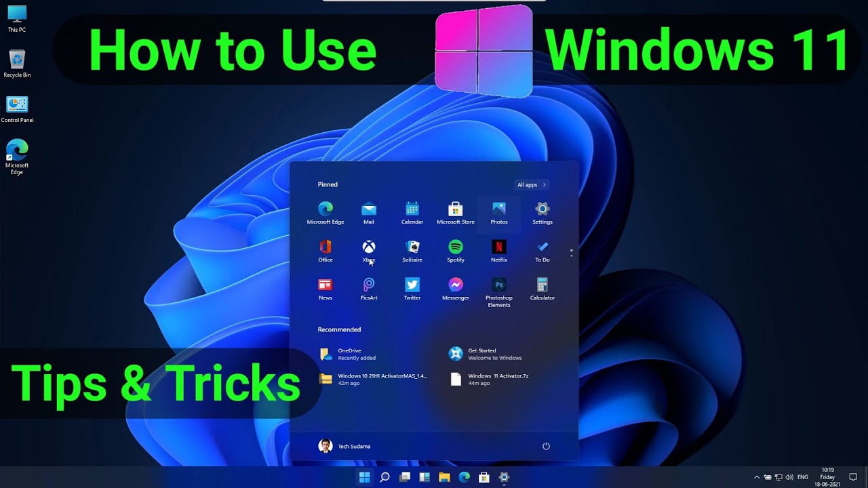Open the Twitter pinned app

tap(412, 289)
